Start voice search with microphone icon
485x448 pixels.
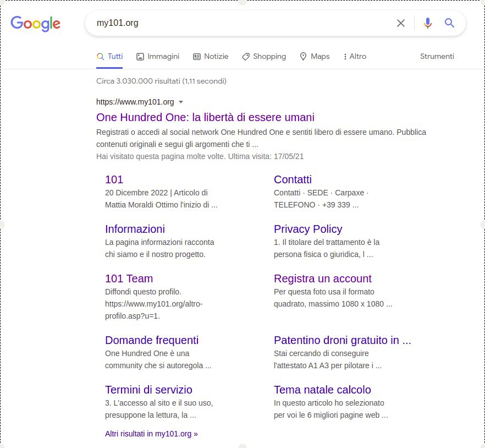pos(427,23)
